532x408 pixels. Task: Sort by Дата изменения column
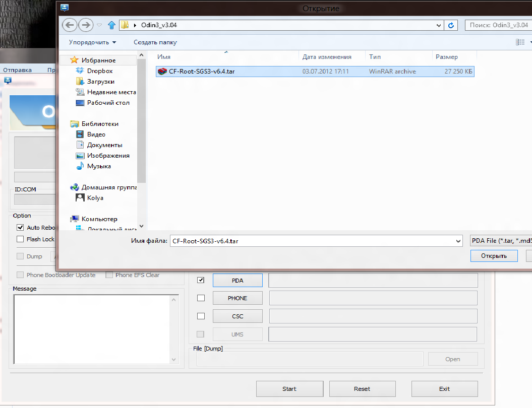coord(327,57)
